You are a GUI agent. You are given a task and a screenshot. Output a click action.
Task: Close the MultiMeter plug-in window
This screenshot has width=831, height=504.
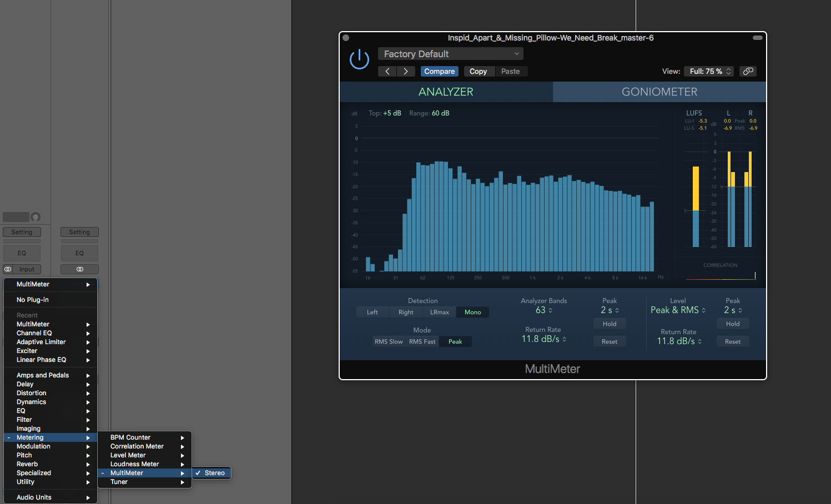coord(346,38)
